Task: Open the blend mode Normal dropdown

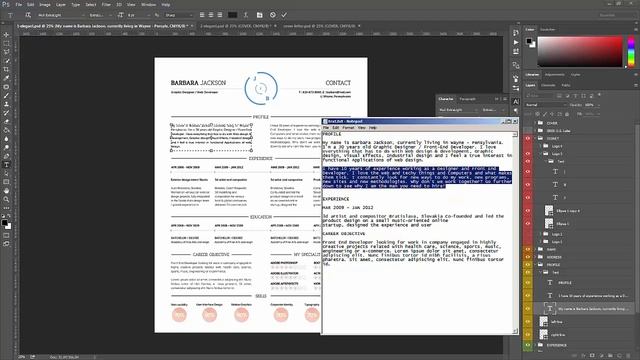Action: 545,105
